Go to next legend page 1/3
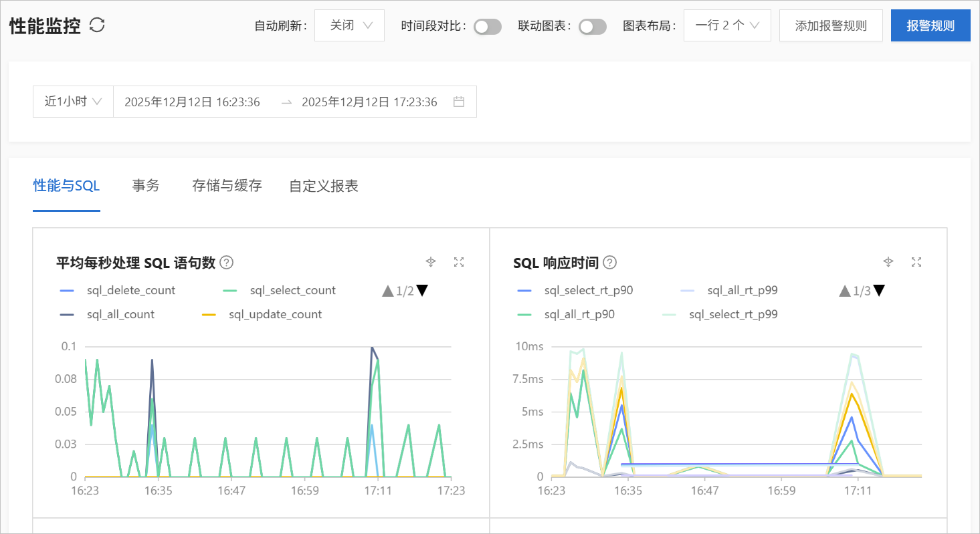 point(880,291)
